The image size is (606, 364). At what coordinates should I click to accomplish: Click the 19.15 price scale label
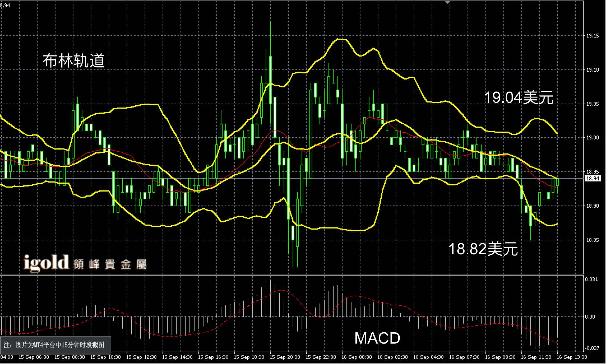593,36
